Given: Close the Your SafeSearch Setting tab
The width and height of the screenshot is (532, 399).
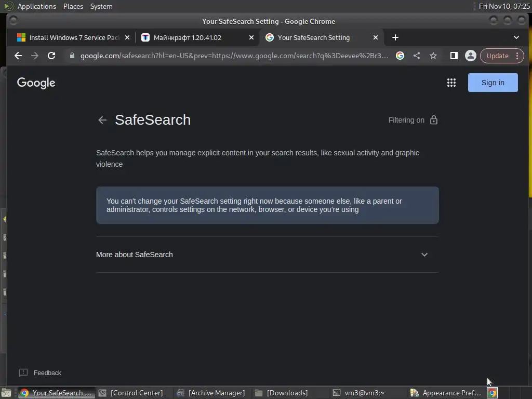Looking at the screenshot, I should click(x=376, y=37).
